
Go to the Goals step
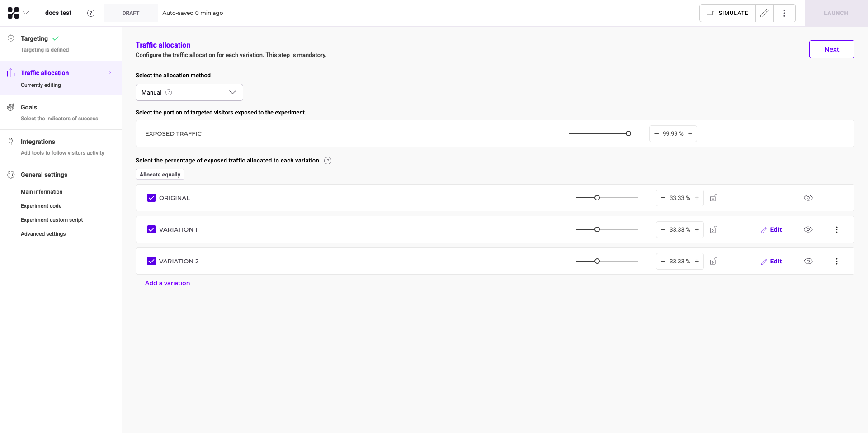click(x=29, y=107)
